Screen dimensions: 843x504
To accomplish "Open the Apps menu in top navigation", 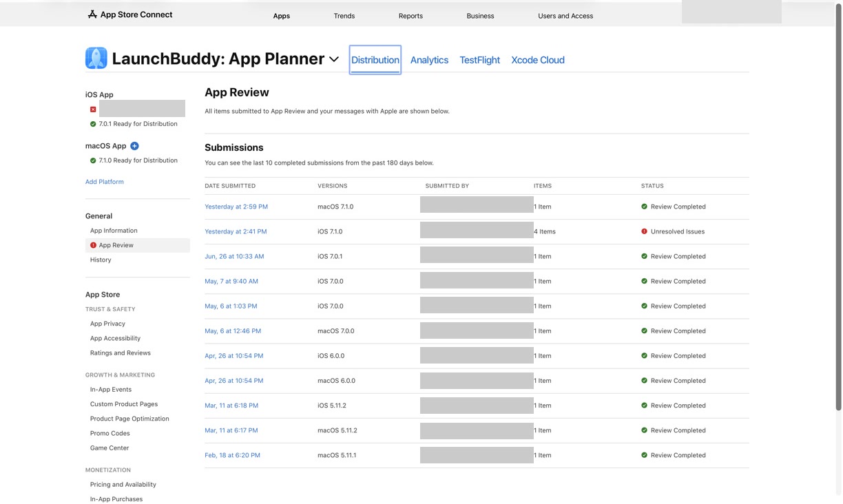I will [x=282, y=16].
